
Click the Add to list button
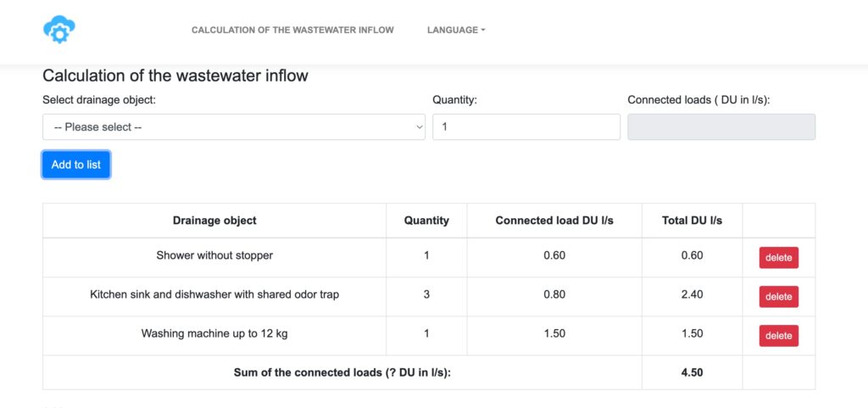pyautogui.click(x=75, y=165)
